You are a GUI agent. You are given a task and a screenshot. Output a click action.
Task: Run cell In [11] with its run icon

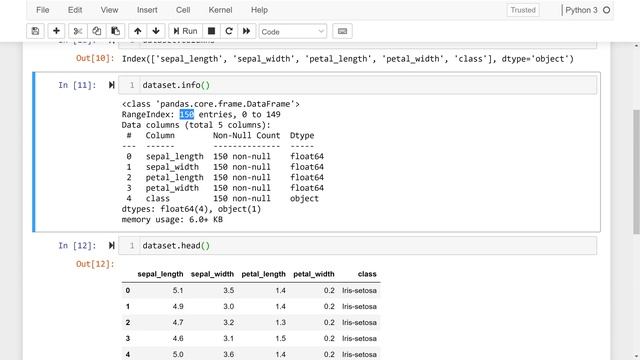pyautogui.click(x=111, y=85)
